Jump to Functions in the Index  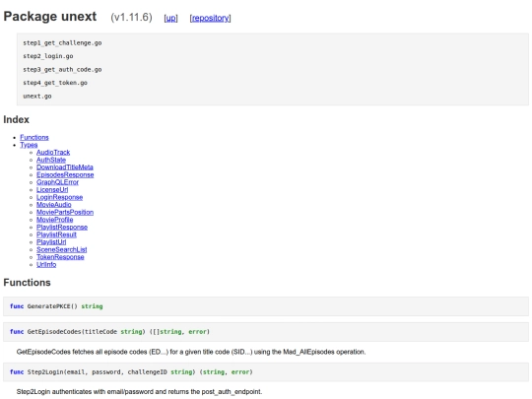pyautogui.click(x=34, y=137)
